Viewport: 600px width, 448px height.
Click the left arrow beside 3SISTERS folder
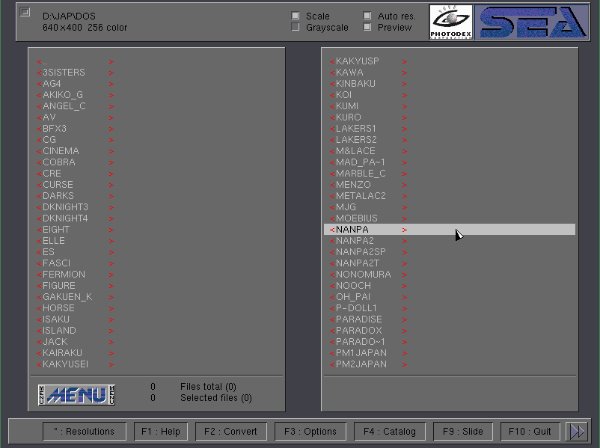click(x=39, y=73)
